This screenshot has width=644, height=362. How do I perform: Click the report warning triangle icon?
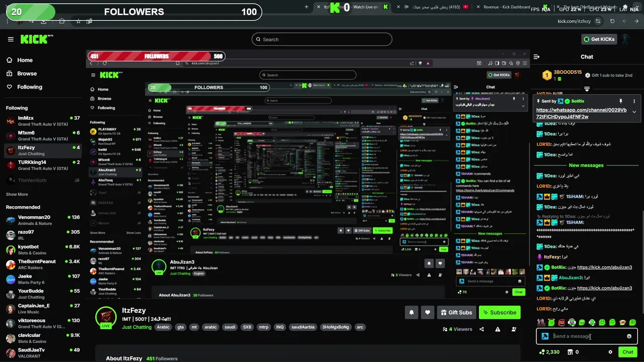point(498,329)
